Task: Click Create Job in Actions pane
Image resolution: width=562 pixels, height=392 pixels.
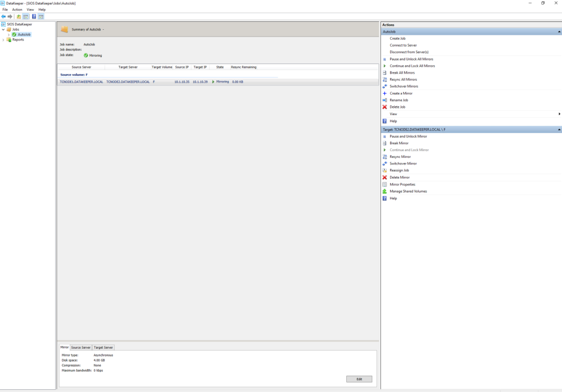Action: point(397,38)
